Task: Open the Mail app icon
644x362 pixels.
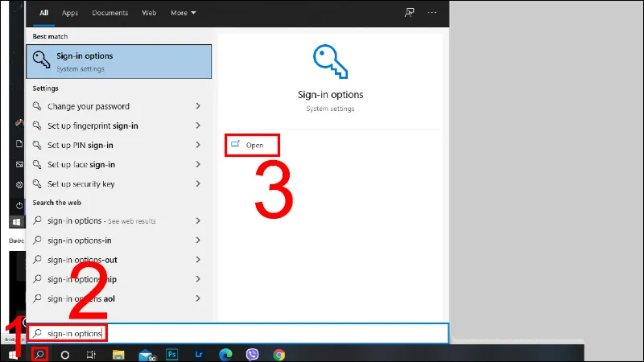Action: [147, 355]
